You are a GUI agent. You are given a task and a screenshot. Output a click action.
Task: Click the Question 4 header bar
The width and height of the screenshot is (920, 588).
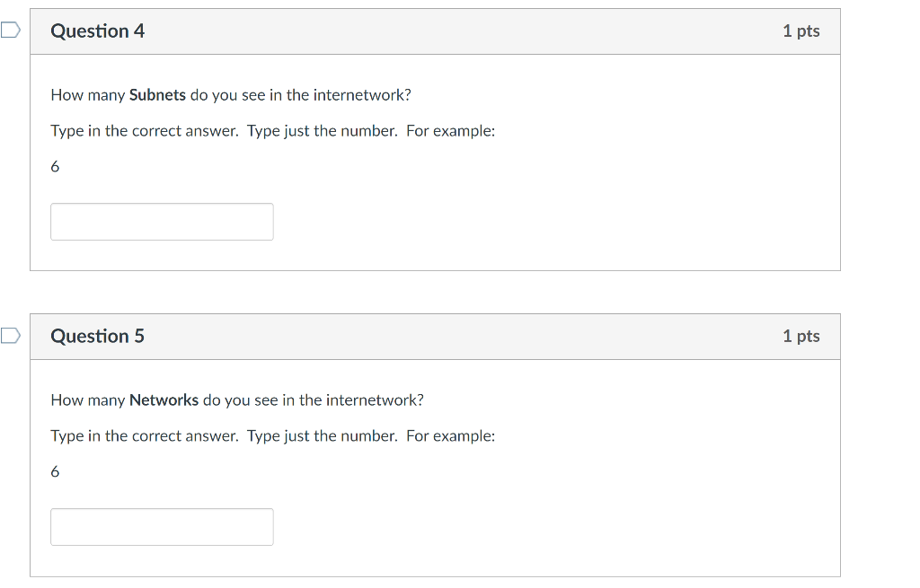pos(436,31)
